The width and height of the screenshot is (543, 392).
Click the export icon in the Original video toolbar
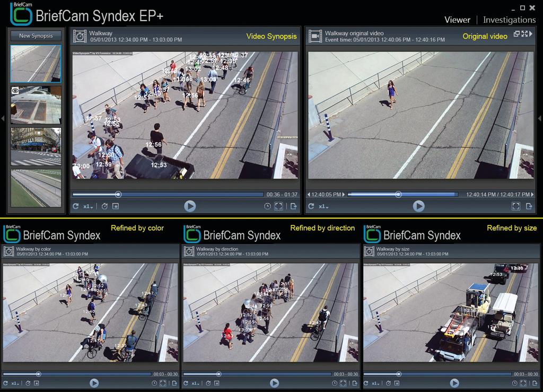[x=529, y=206]
